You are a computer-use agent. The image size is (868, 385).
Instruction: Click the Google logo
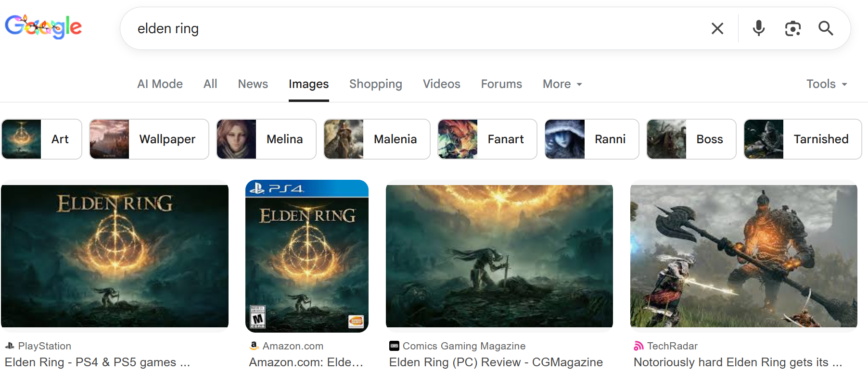pos(43,27)
